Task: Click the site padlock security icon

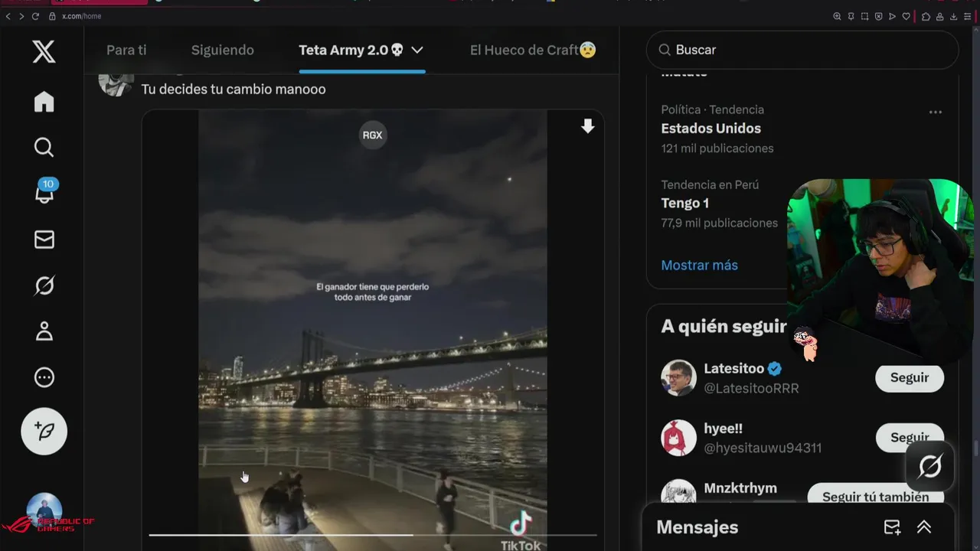Action: (x=52, y=16)
